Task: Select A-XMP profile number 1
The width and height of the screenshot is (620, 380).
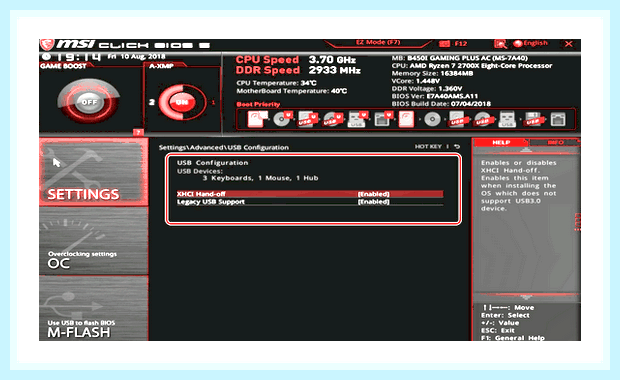Action: (214, 102)
